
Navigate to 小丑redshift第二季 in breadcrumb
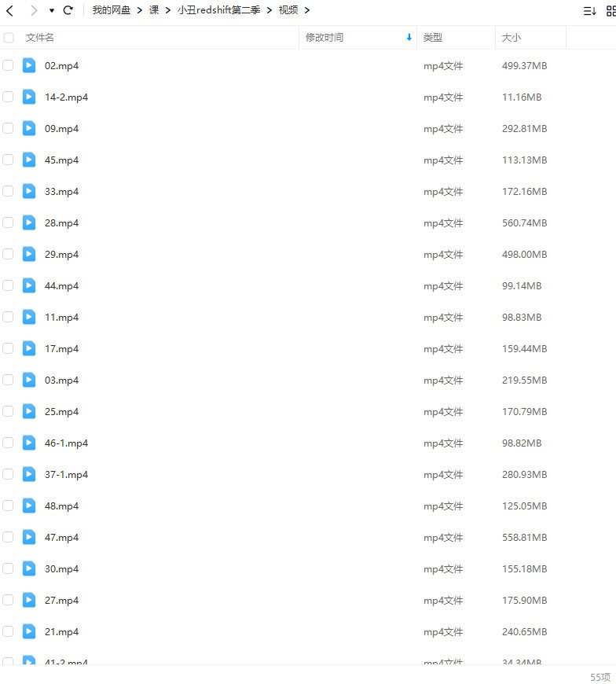(219, 10)
